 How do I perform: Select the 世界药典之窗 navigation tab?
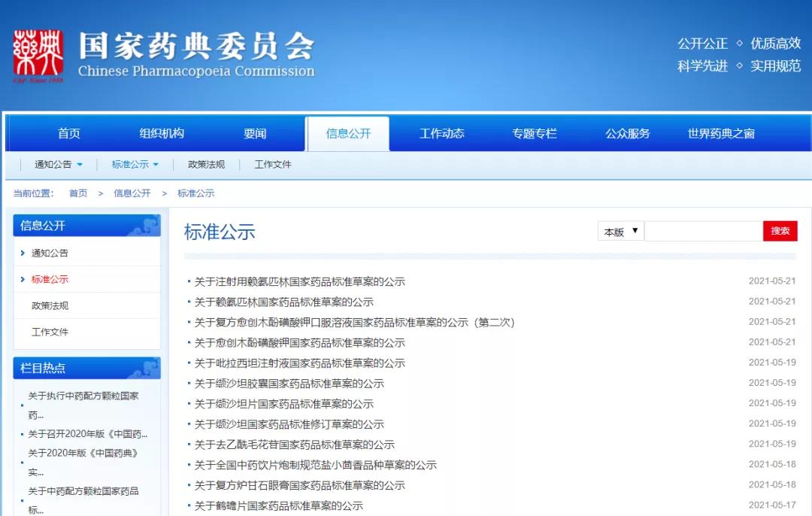pos(721,133)
